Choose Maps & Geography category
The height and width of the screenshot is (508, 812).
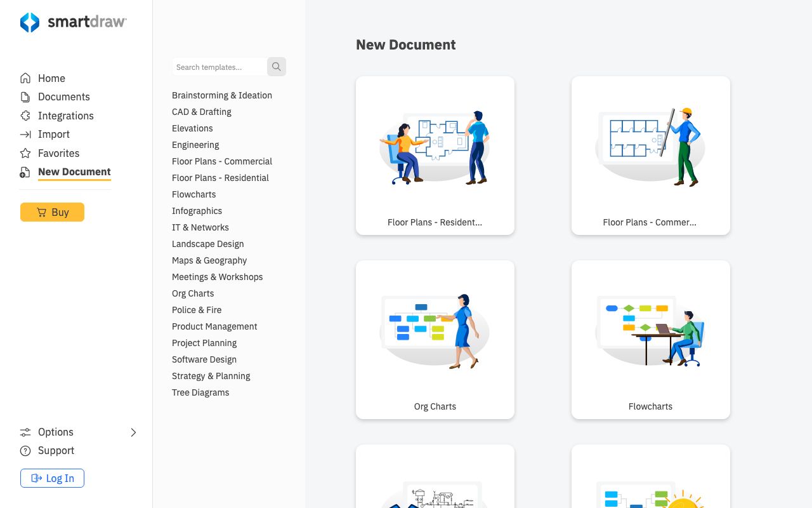(209, 260)
